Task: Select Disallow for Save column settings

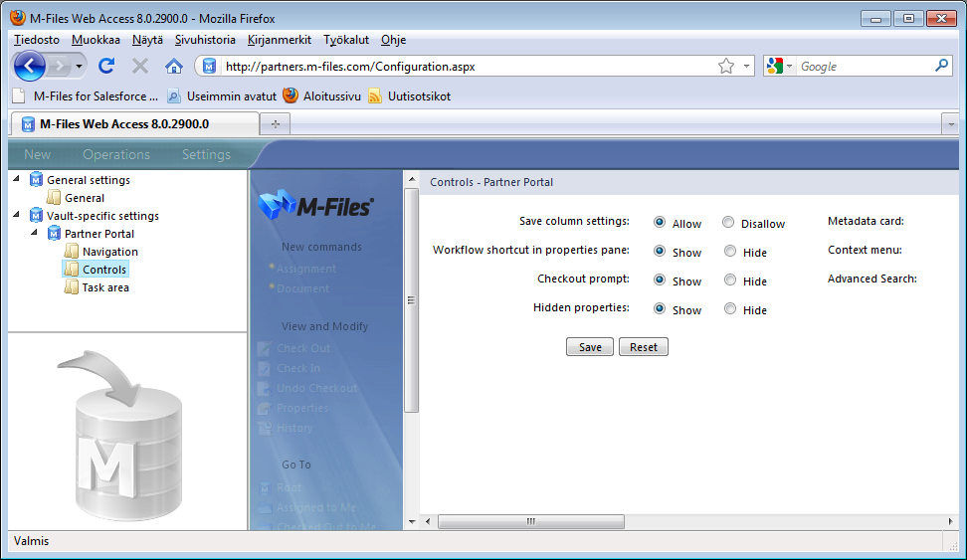Action: tap(728, 222)
